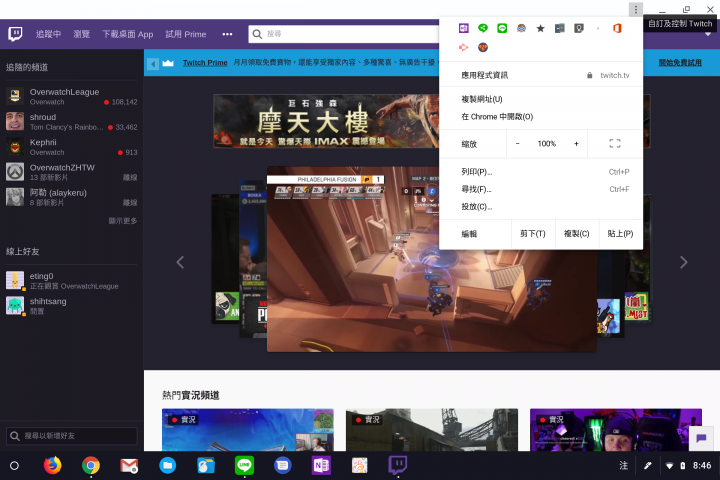Click the black star extension icon
This screenshot has height=480, width=720.
540,28
